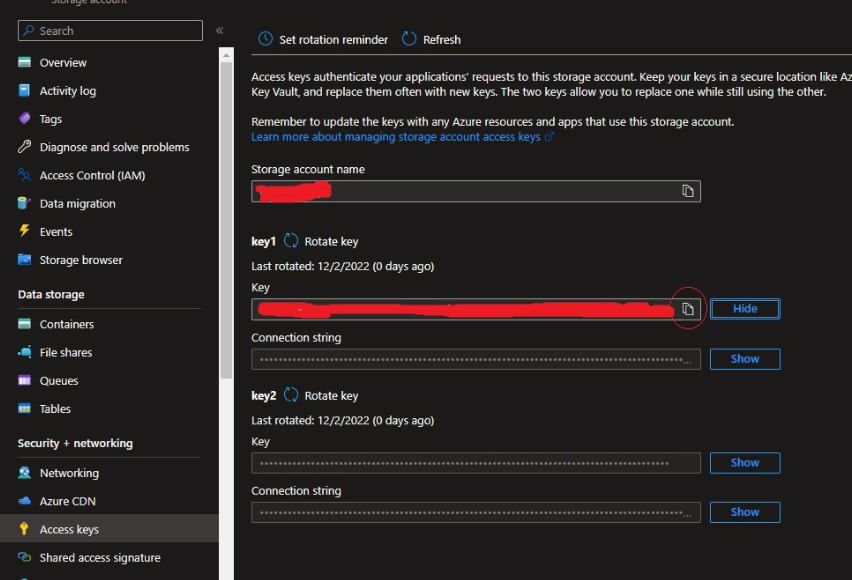This screenshot has width=852, height=580.
Task: Show the key1 connection string
Action: 745,359
